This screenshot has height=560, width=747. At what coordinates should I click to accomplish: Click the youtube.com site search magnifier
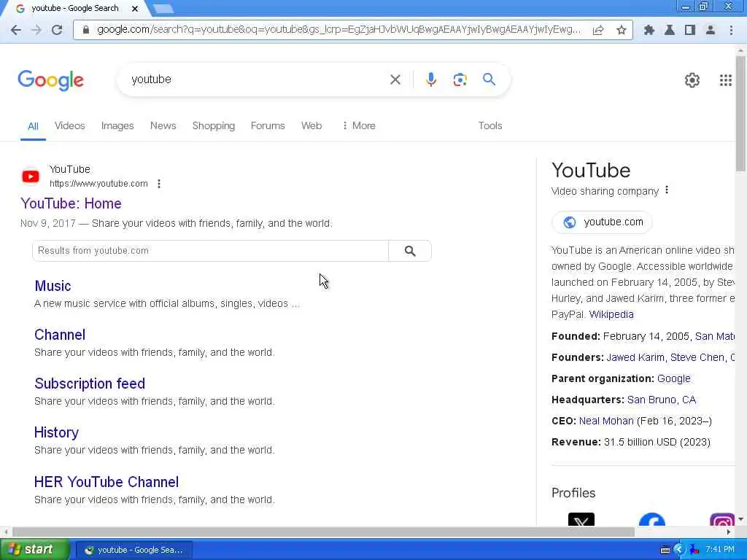click(410, 251)
